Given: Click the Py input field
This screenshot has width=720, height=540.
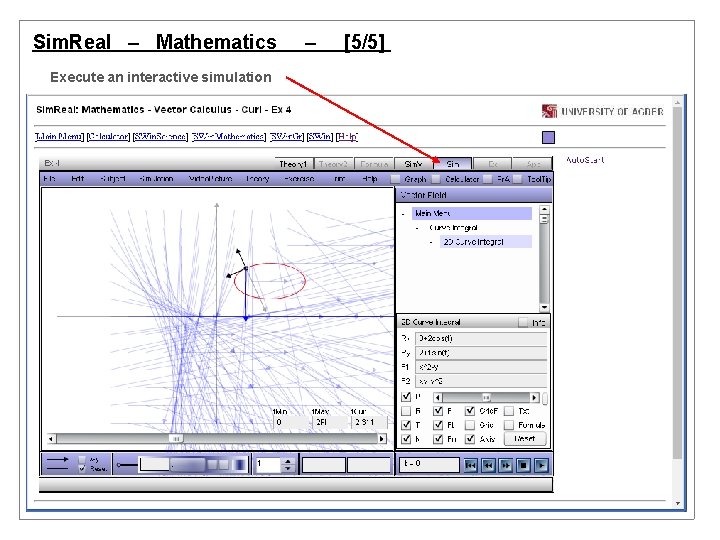Looking at the screenshot, I should [481, 353].
